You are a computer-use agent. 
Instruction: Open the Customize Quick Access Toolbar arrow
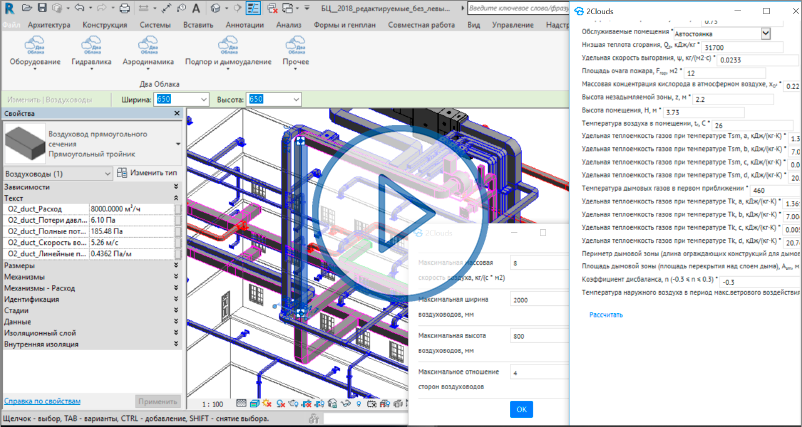(x=307, y=8)
